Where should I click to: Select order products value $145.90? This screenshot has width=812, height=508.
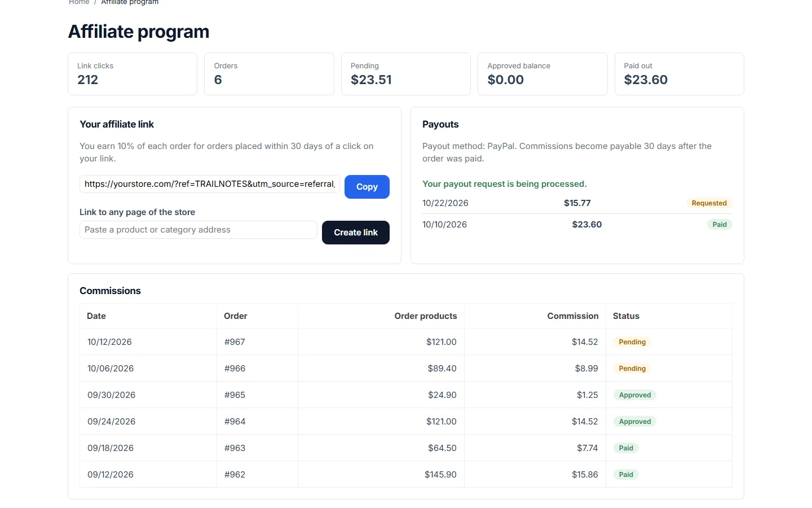click(x=440, y=475)
